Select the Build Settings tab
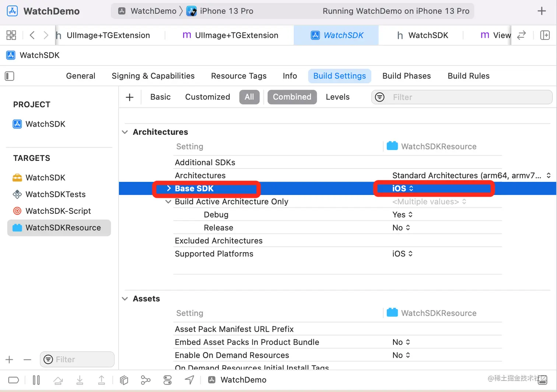 [x=340, y=76]
